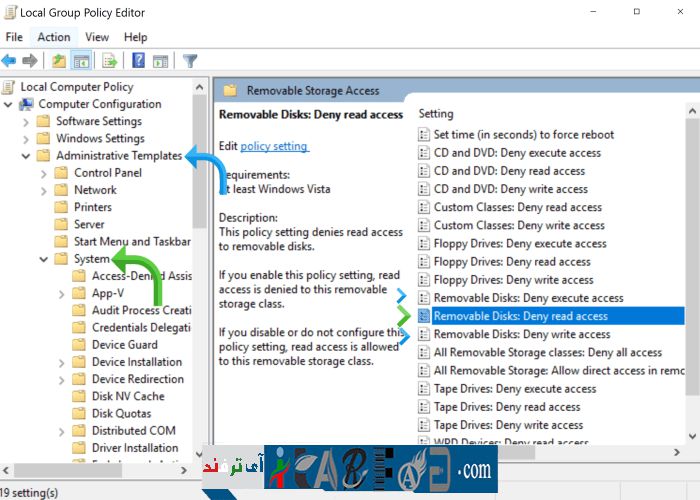Select Removable Disks: Deny write access
Image resolution: width=700 pixels, height=500 pixels.
[x=521, y=334]
